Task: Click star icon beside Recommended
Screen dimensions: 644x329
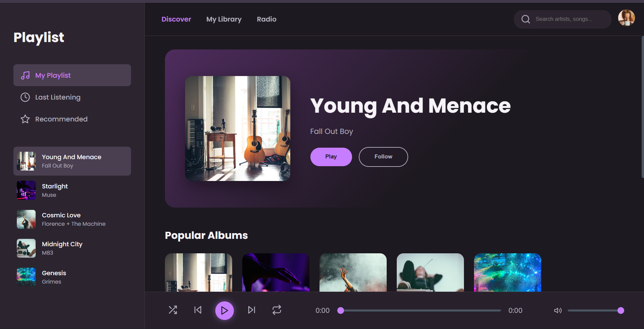Action: click(25, 119)
